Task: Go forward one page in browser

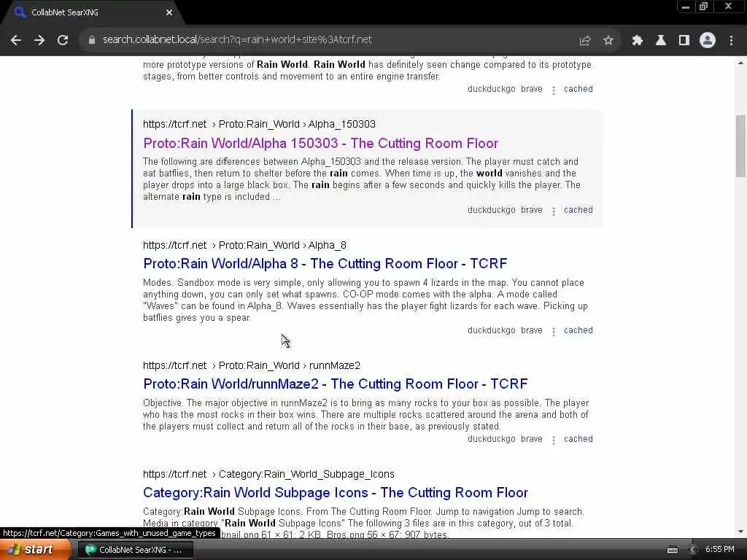Action: click(x=39, y=40)
